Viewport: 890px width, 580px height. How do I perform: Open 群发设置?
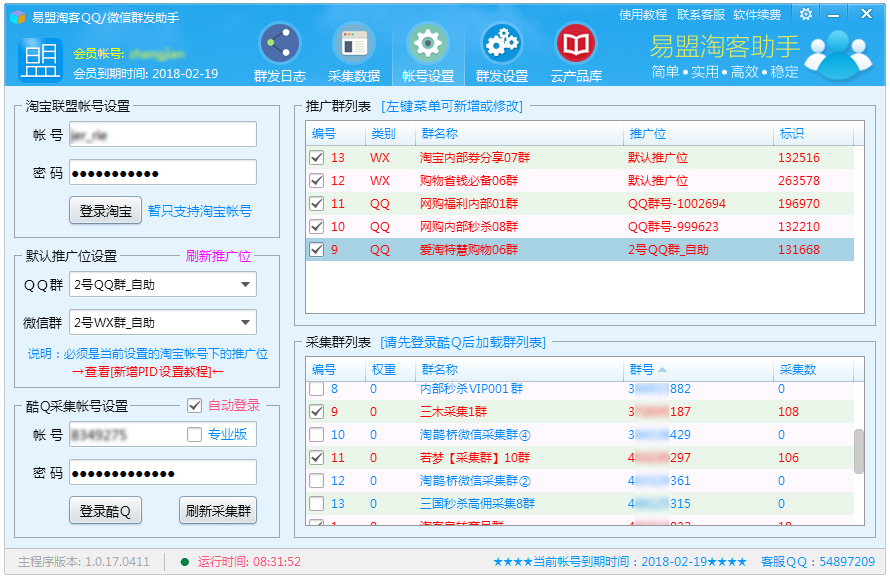(501, 50)
